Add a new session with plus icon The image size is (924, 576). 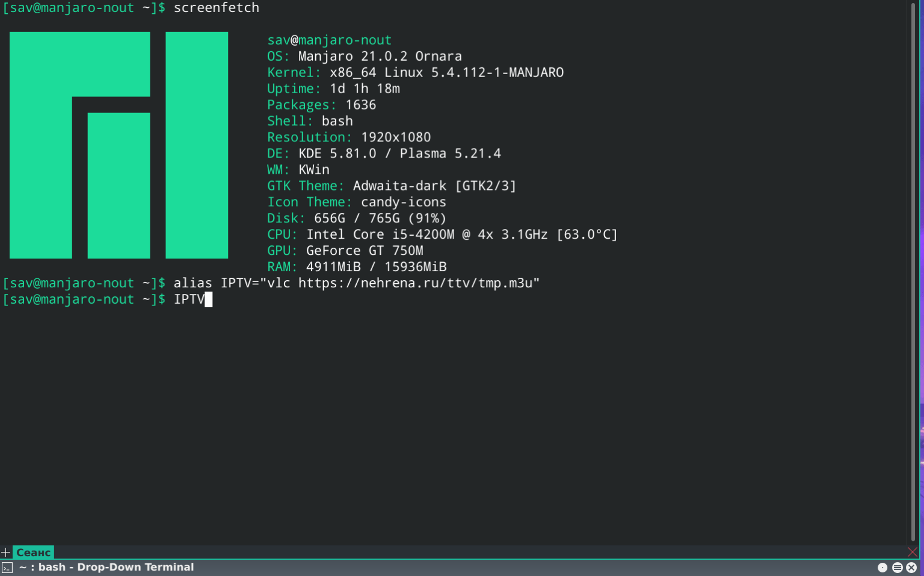tap(5, 552)
